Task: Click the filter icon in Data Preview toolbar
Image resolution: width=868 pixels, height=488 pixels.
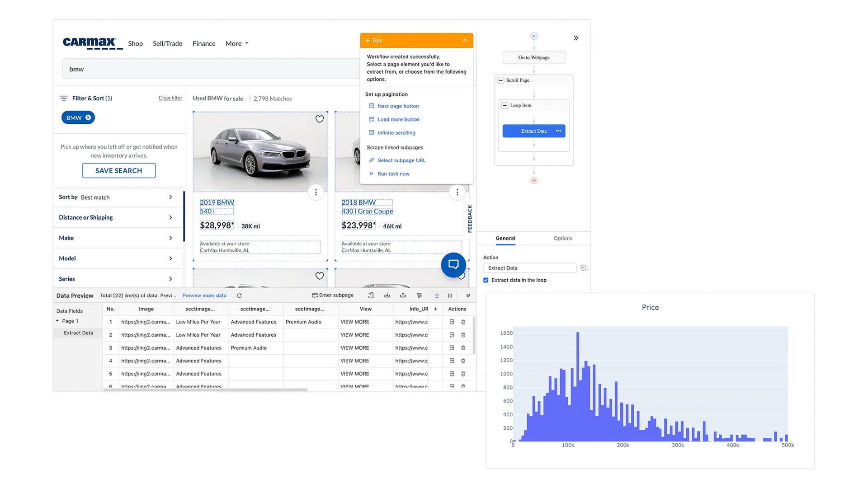Action: (419, 296)
